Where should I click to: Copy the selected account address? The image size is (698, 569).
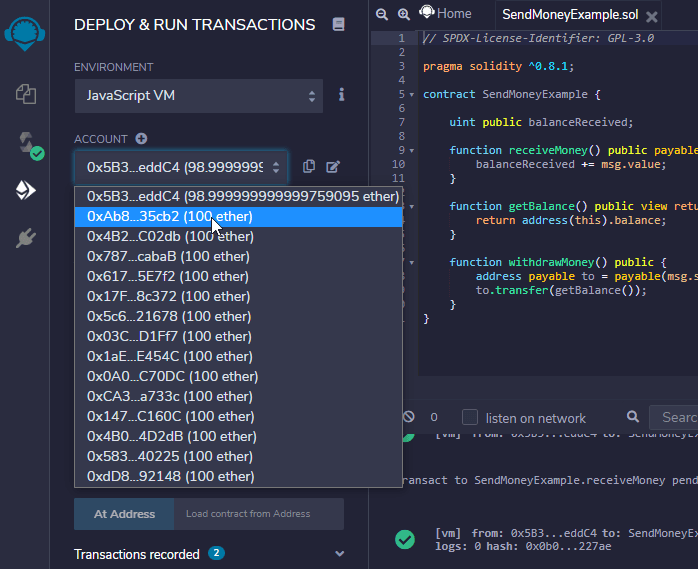pos(308,167)
